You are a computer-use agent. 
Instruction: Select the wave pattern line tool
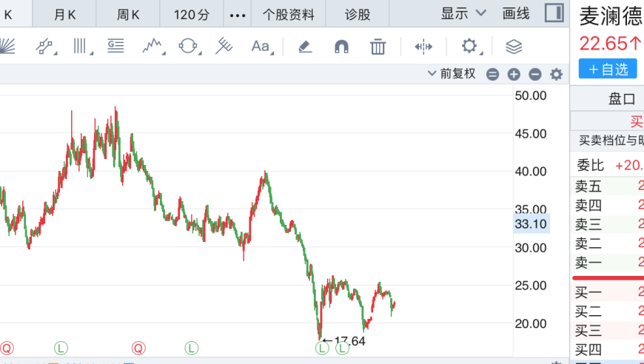click(153, 47)
